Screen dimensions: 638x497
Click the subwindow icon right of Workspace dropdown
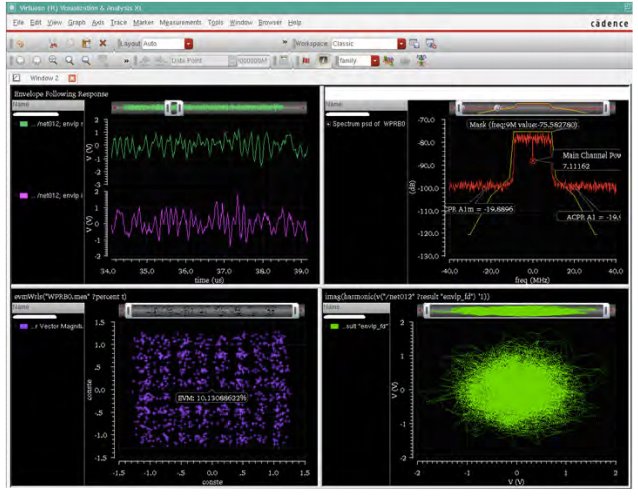tap(415, 44)
